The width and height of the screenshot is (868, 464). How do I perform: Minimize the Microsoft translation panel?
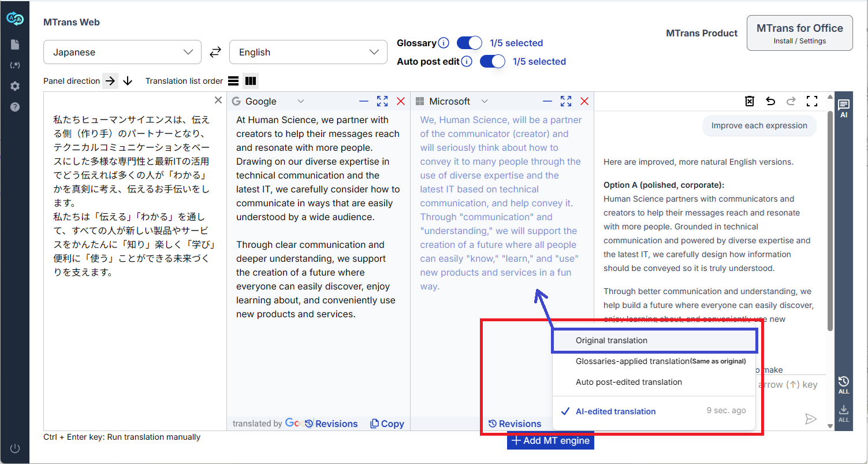coord(547,101)
